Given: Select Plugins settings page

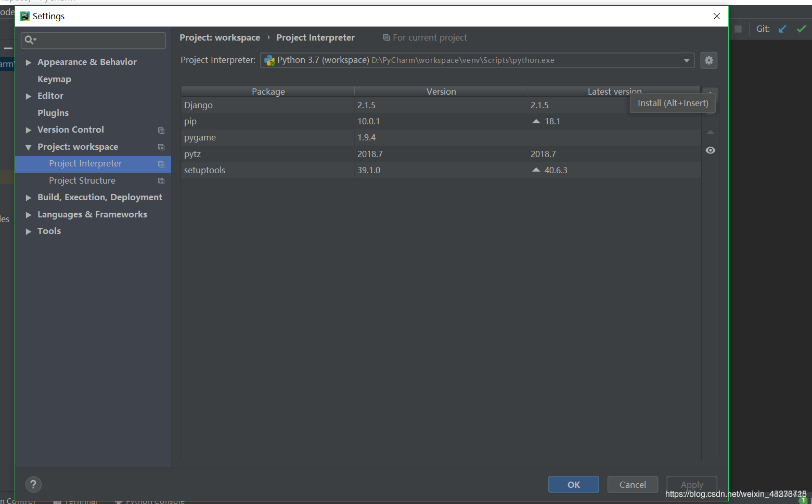Looking at the screenshot, I should pos(53,113).
